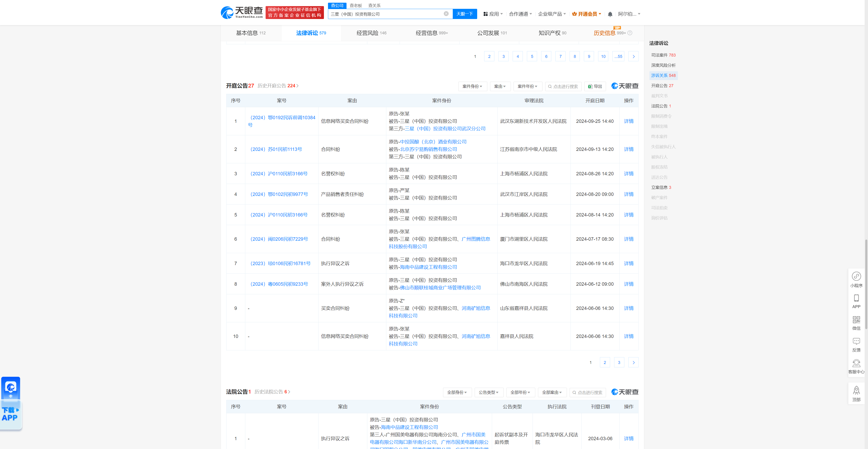Click the Tianyancha logo in header
This screenshot has height=449, width=868.
242,12
